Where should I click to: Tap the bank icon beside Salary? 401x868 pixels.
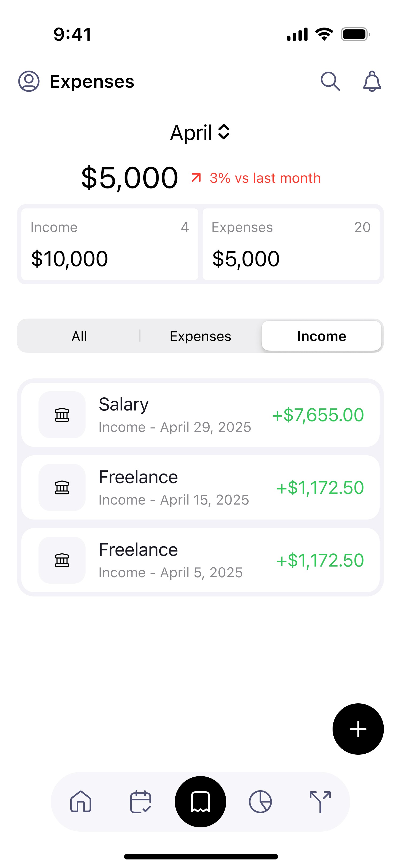[62, 415]
